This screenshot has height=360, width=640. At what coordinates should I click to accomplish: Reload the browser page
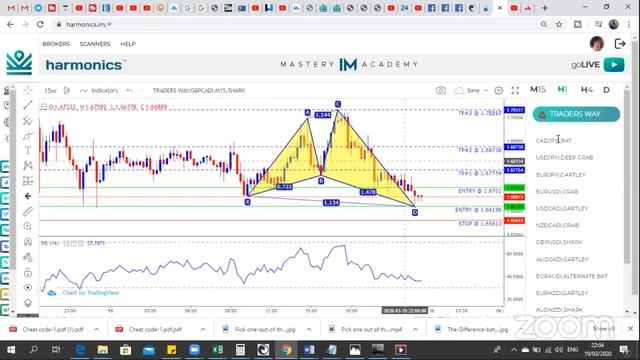click(40, 24)
